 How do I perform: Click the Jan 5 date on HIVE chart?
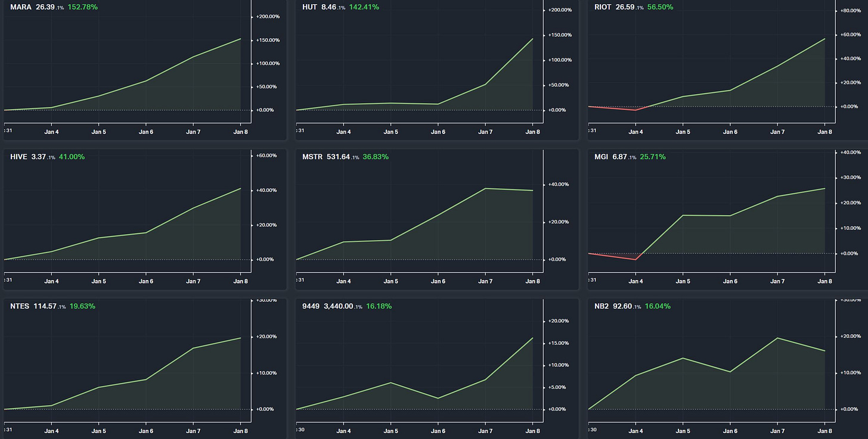point(99,281)
